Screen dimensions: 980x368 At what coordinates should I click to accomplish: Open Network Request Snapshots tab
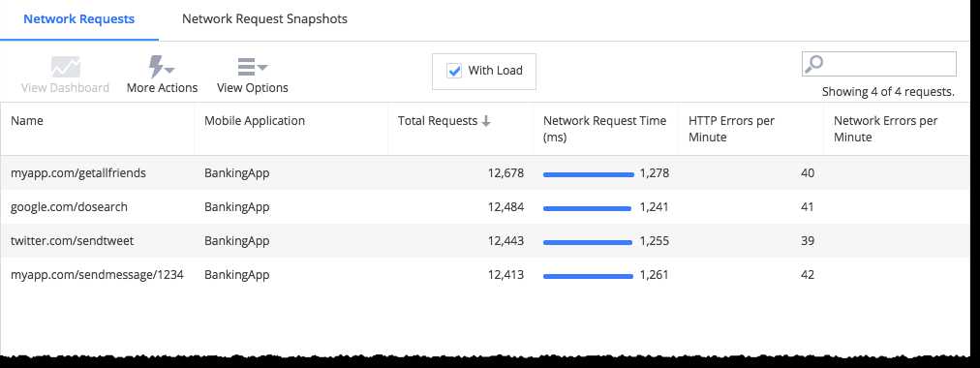coord(264,18)
